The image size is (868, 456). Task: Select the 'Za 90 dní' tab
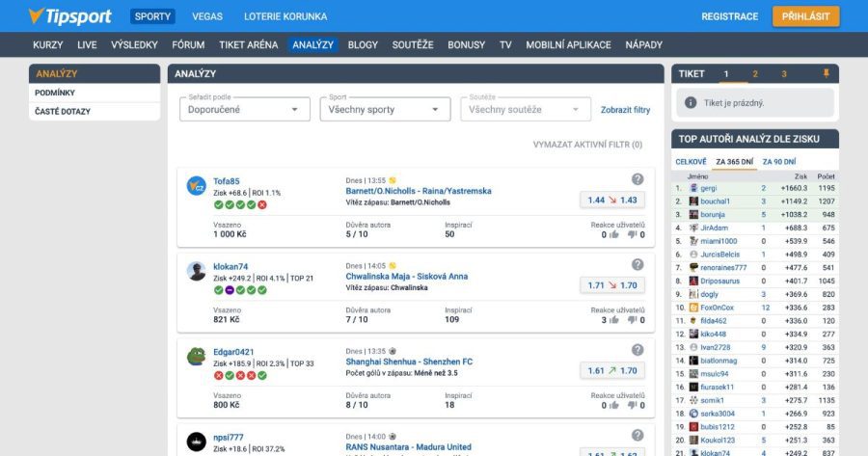coord(779,161)
